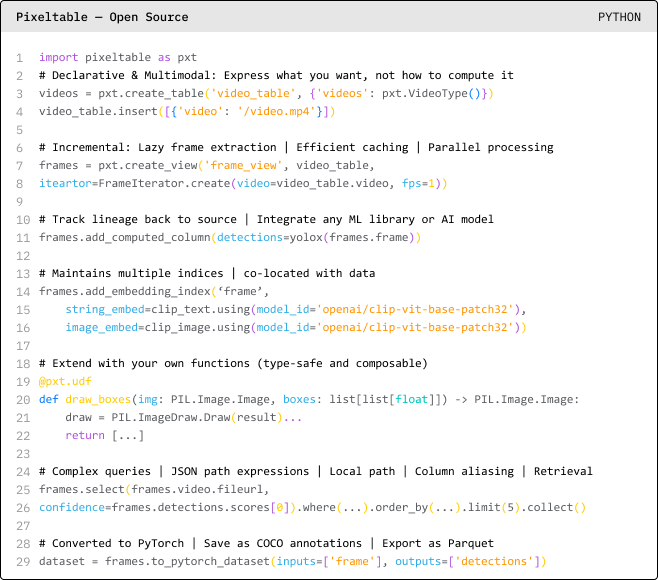
Task: Click the 'string_embed=clip_text.using' line
Action: (x=296, y=310)
